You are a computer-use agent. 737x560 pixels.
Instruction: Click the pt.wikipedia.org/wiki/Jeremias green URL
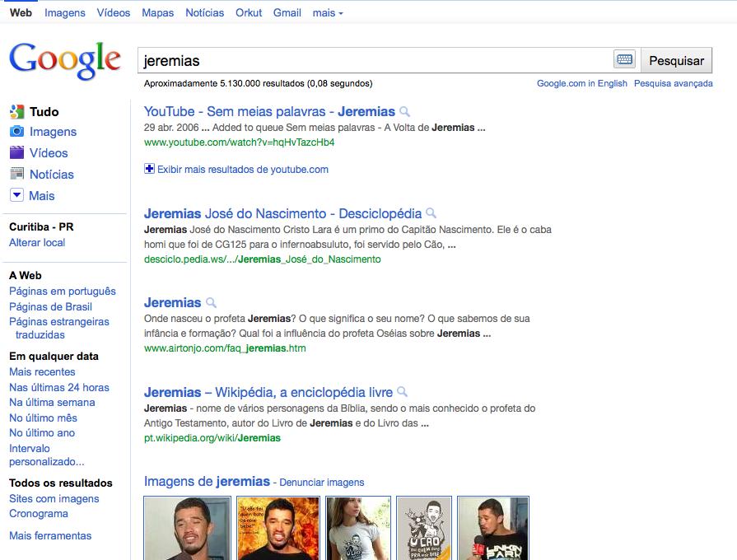tap(212, 438)
